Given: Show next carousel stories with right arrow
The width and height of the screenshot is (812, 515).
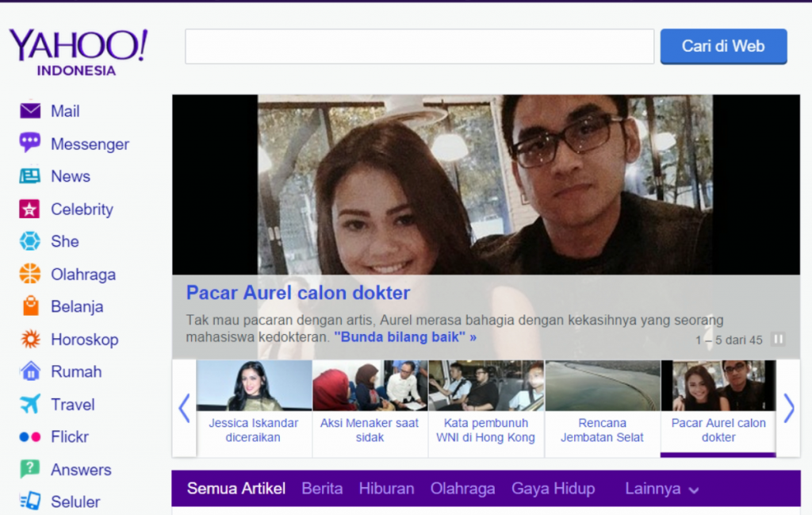Looking at the screenshot, I should pyautogui.click(x=788, y=408).
